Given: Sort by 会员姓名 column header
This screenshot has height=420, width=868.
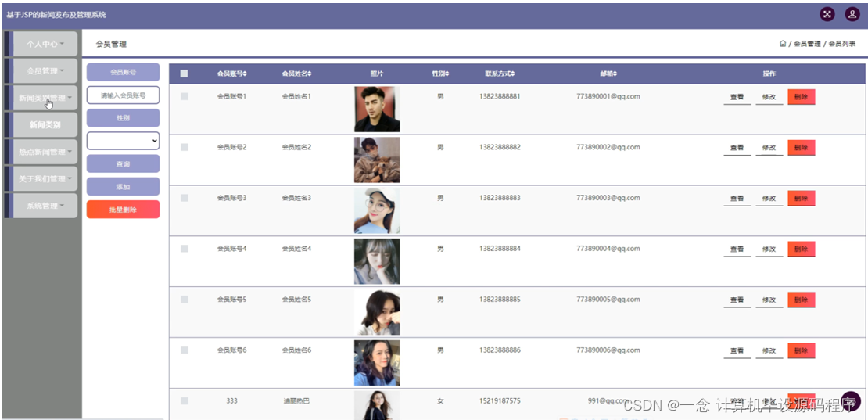Looking at the screenshot, I should point(296,74).
